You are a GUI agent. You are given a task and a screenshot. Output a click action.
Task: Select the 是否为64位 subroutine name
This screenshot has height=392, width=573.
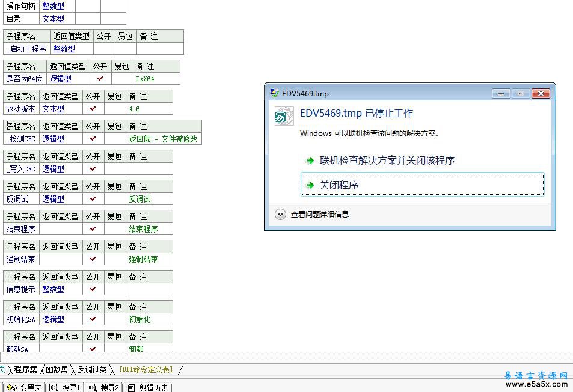point(25,79)
